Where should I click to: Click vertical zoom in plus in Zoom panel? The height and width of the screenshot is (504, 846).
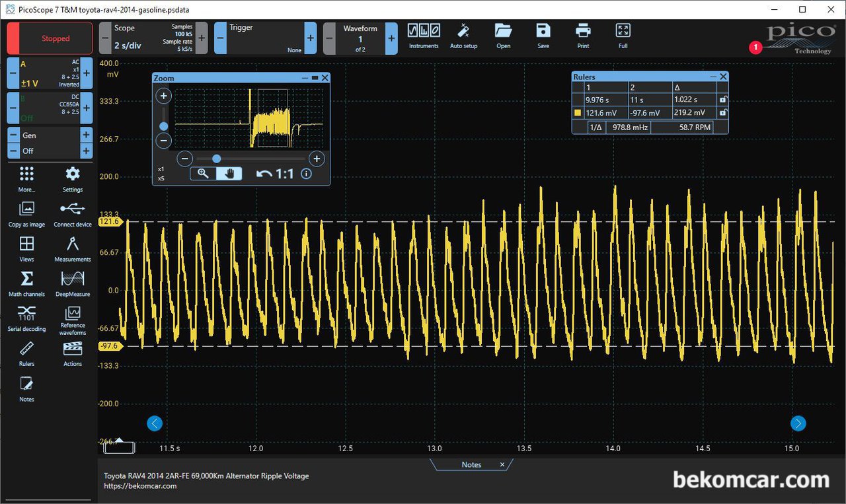coord(164,96)
